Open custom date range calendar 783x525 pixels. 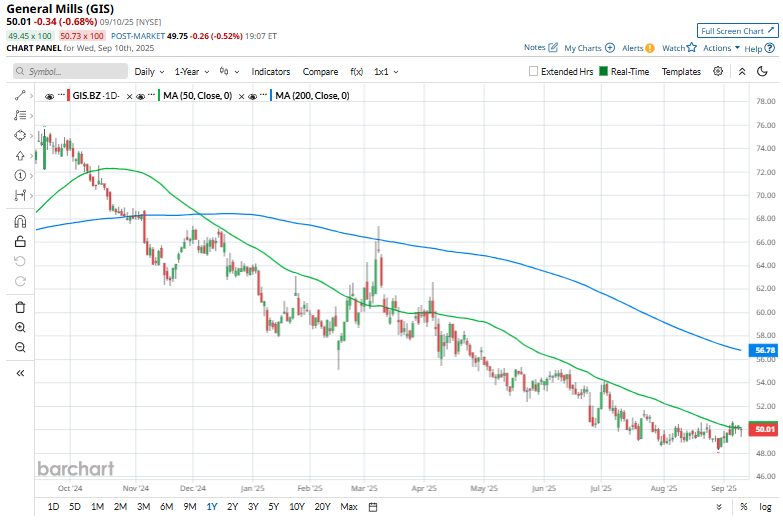(373, 507)
